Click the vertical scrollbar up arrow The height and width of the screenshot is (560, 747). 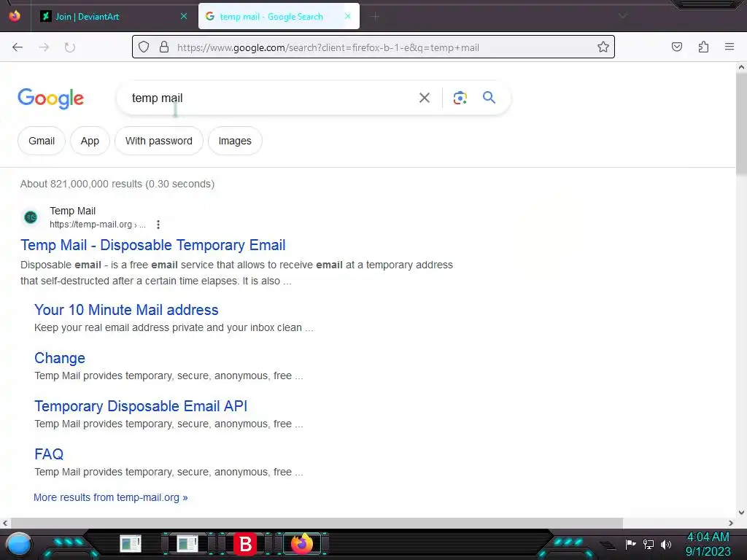[741, 68]
